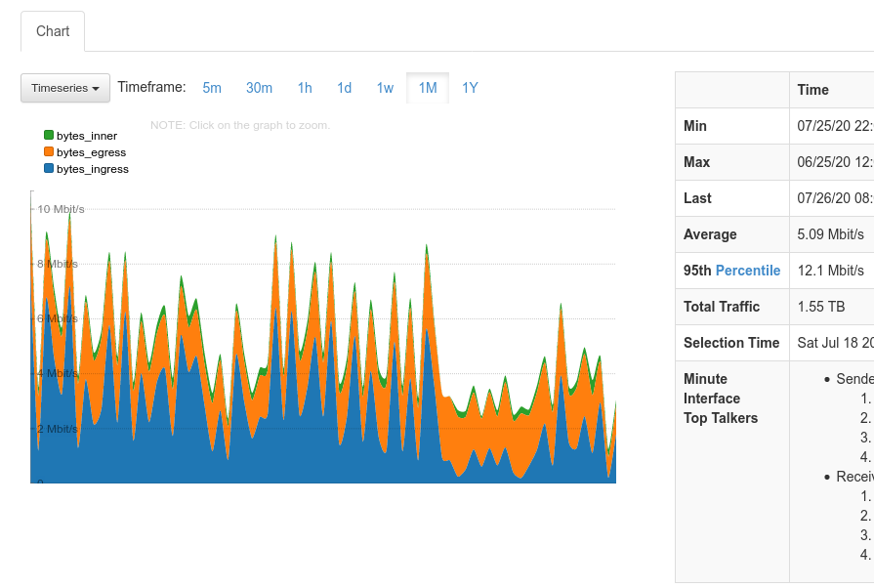The image size is (874, 588).
Task: Click the Total Traffic row label
Action: 722,307
